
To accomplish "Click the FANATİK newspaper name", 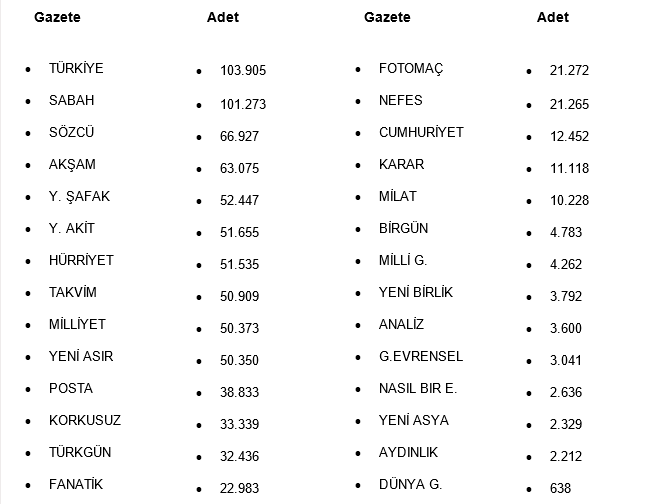I will click(76, 485).
